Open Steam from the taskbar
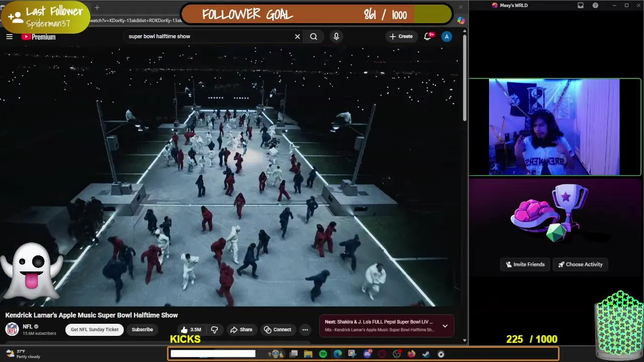The height and width of the screenshot is (362, 644). pyautogui.click(x=426, y=354)
